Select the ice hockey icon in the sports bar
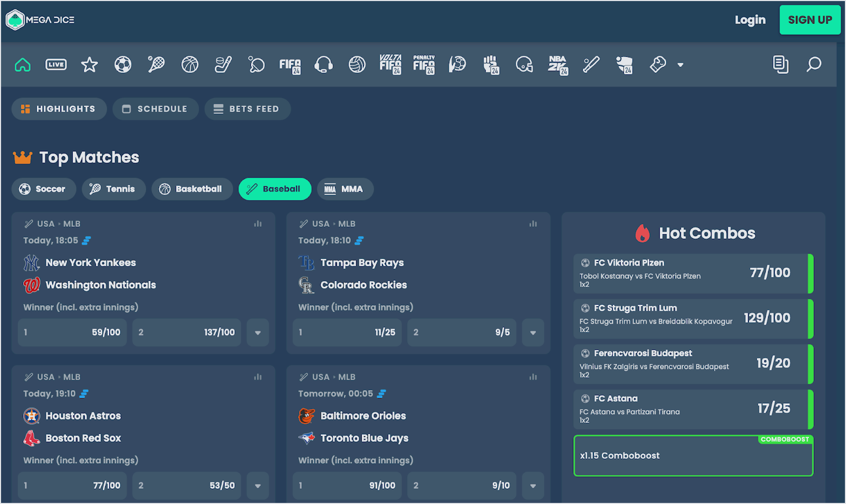This screenshot has width=846, height=504. tap(223, 65)
